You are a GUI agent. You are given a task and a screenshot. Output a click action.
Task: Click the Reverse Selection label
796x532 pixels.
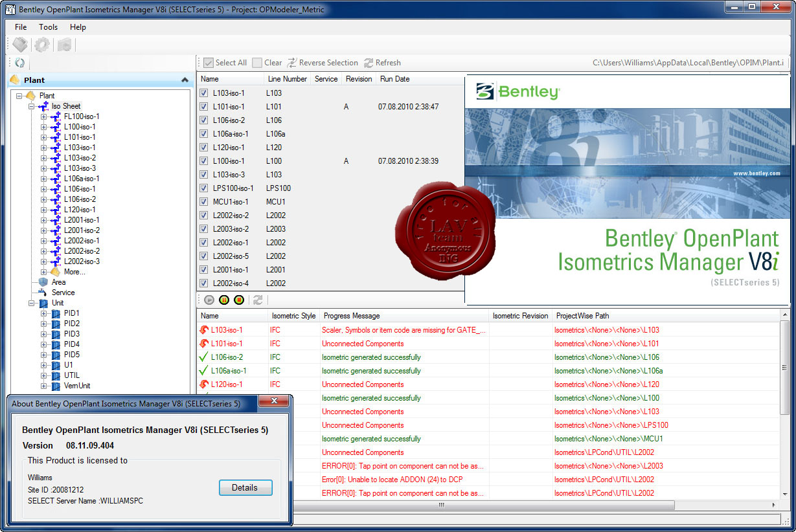tap(328, 63)
